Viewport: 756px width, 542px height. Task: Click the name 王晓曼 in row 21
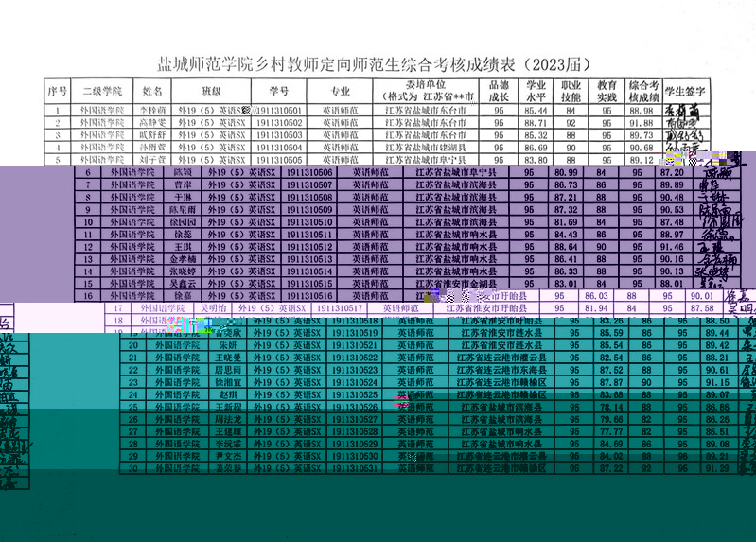[x=228, y=358]
